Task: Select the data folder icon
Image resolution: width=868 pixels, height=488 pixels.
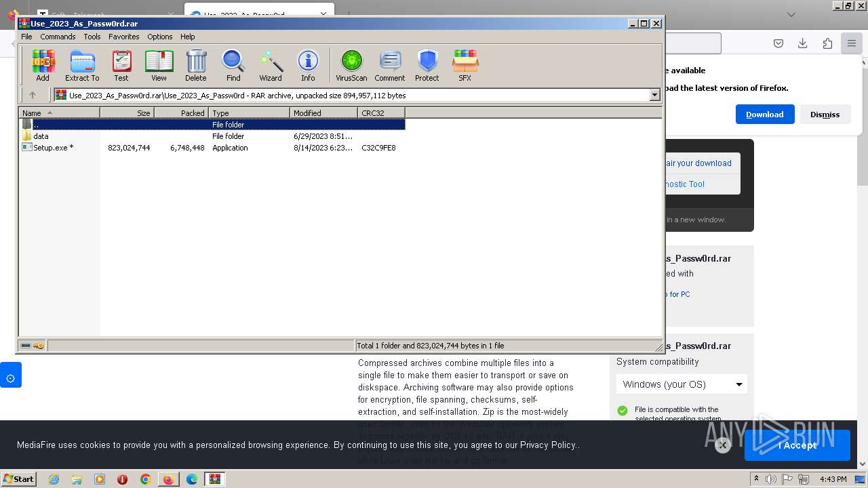Action: 26,136
